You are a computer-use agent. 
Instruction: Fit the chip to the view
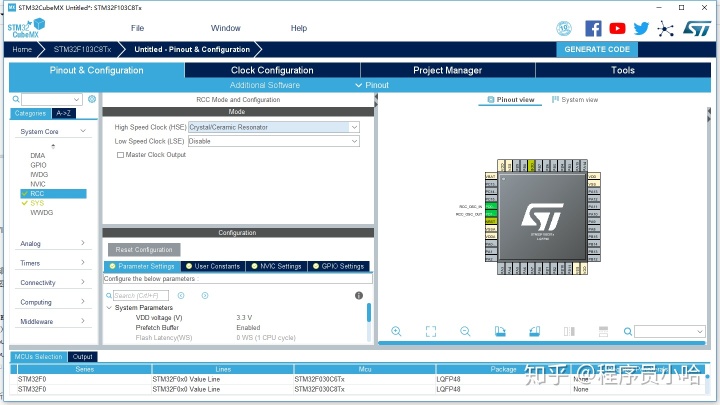(x=431, y=332)
